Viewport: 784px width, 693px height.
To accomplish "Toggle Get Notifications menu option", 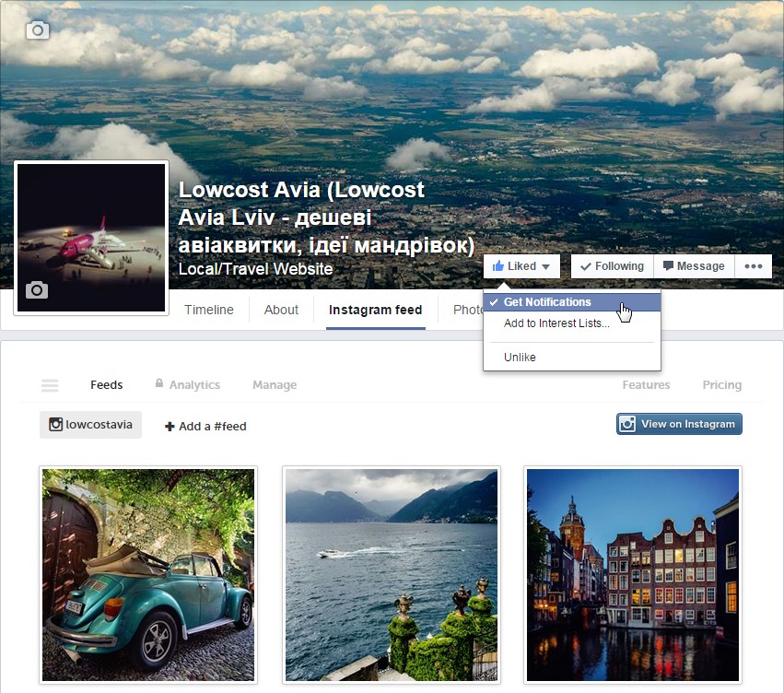I will click(x=572, y=302).
